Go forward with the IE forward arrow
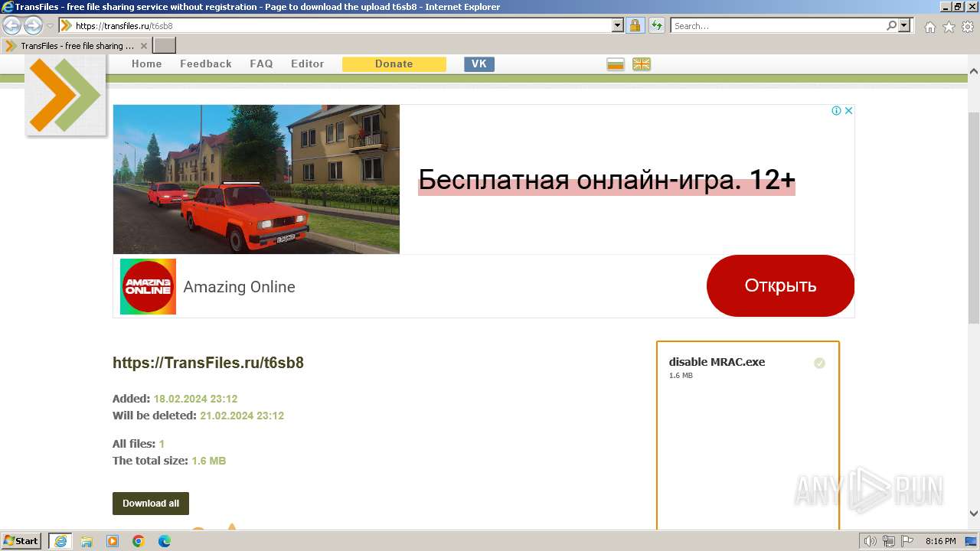This screenshot has width=980, height=551. coord(33,25)
